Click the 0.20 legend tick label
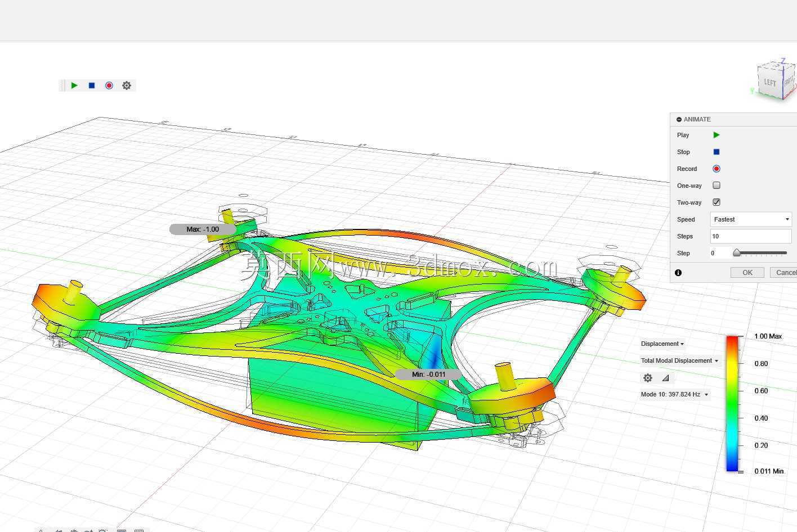The height and width of the screenshot is (532, 797). click(x=761, y=445)
